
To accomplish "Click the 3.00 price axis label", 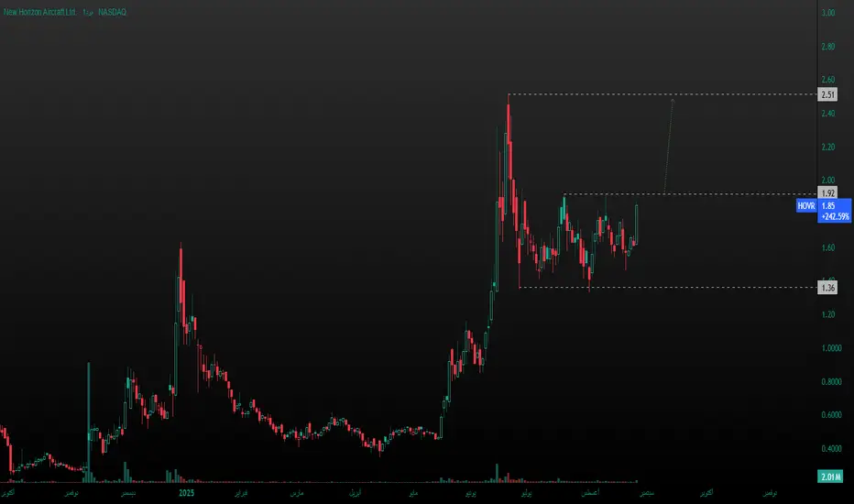I will tap(827, 13).
